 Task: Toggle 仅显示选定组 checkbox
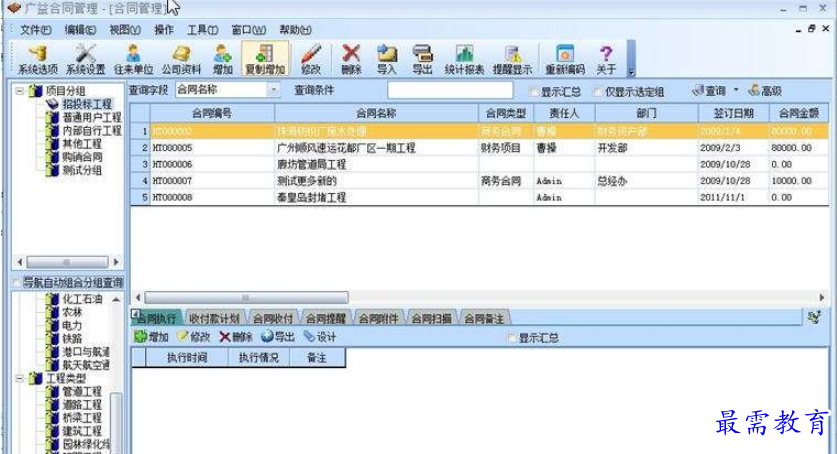click(598, 92)
